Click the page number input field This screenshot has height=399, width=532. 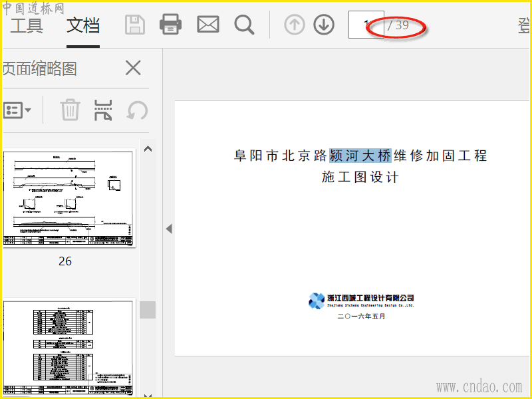(366, 25)
